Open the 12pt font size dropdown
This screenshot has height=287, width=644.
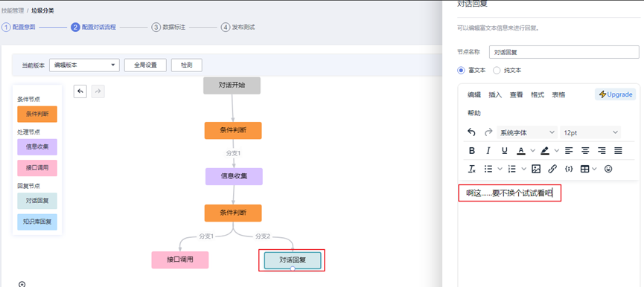click(590, 132)
